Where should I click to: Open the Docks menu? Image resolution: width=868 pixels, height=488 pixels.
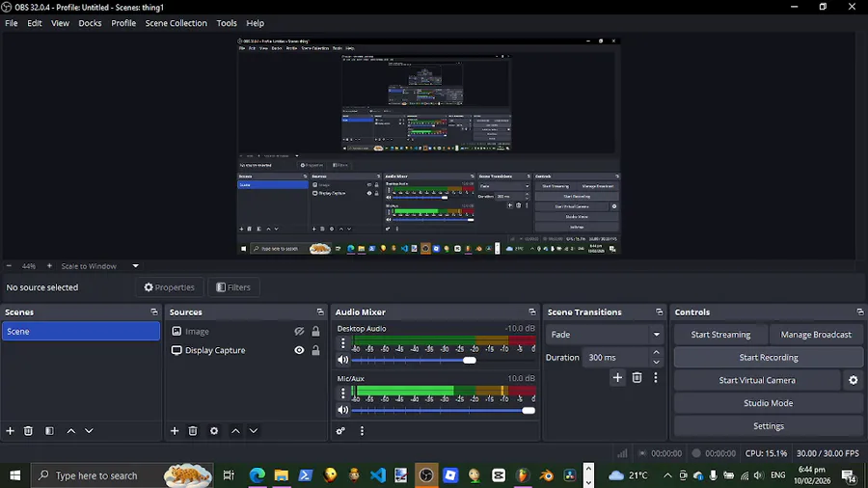point(90,23)
